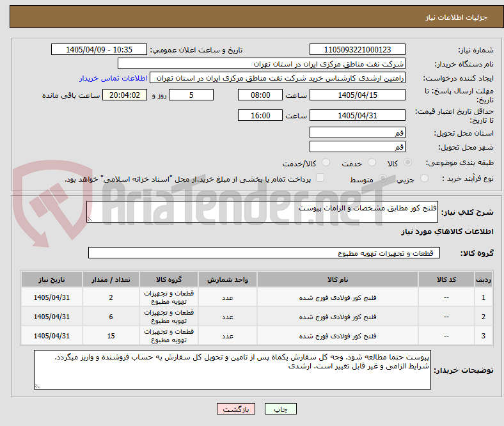Click need date in row 3
The image size is (504, 426).
tap(52, 336)
